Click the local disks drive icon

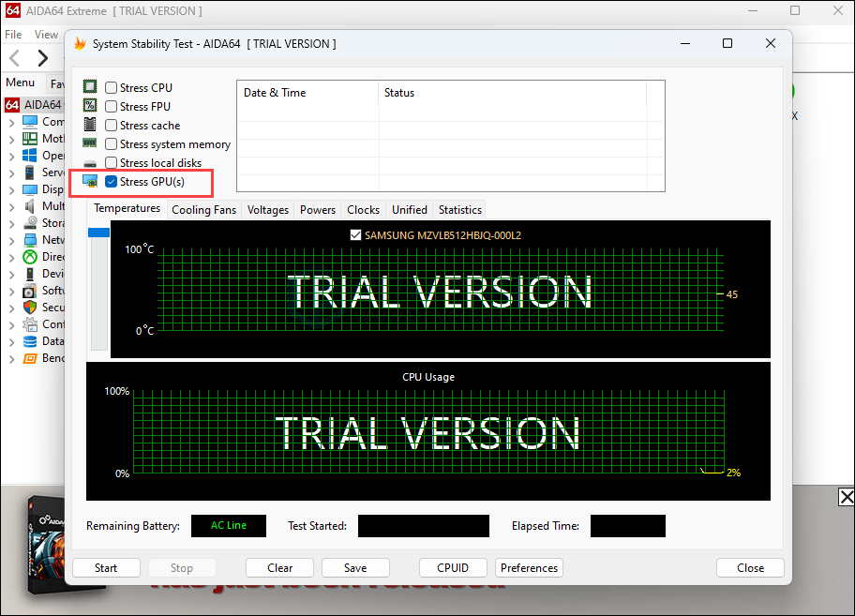tap(89, 162)
